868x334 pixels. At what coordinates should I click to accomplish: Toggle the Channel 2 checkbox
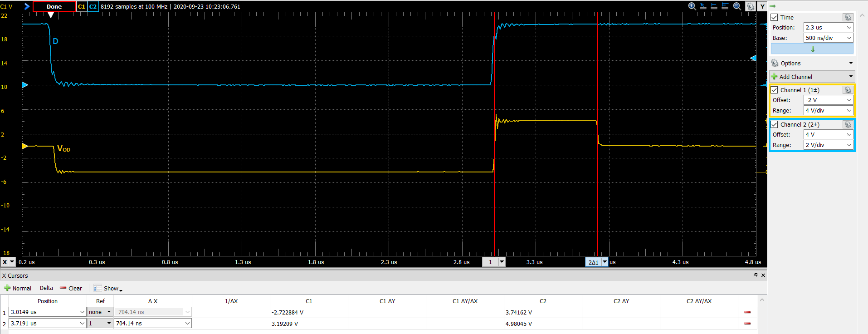coord(775,124)
